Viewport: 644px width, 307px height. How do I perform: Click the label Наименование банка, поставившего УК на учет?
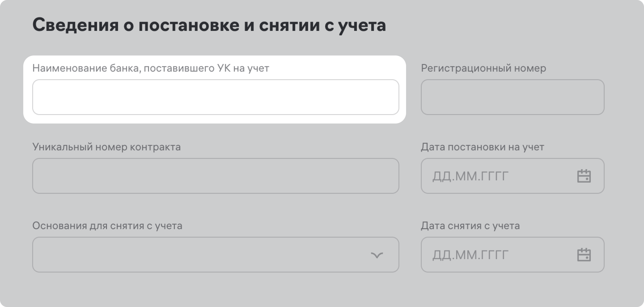(151, 68)
